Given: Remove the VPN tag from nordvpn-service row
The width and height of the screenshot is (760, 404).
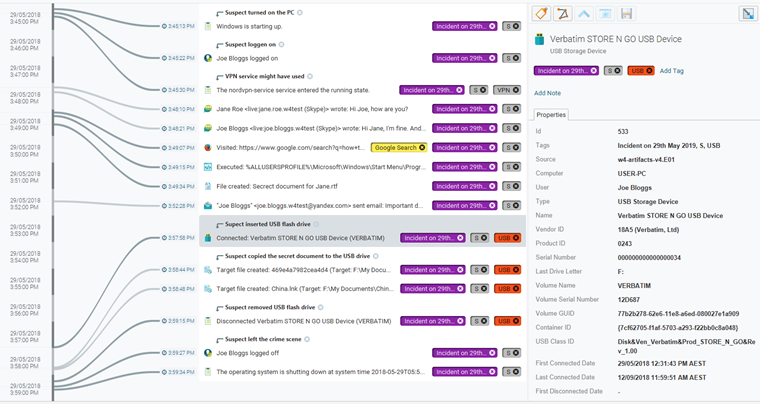Looking at the screenshot, I should point(516,90).
